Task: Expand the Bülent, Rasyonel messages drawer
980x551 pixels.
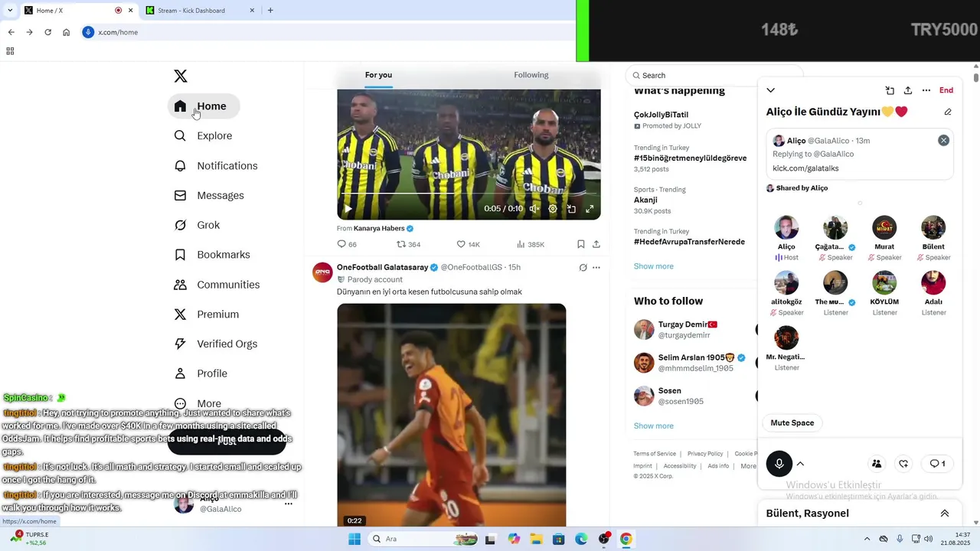Action: (945, 514)
